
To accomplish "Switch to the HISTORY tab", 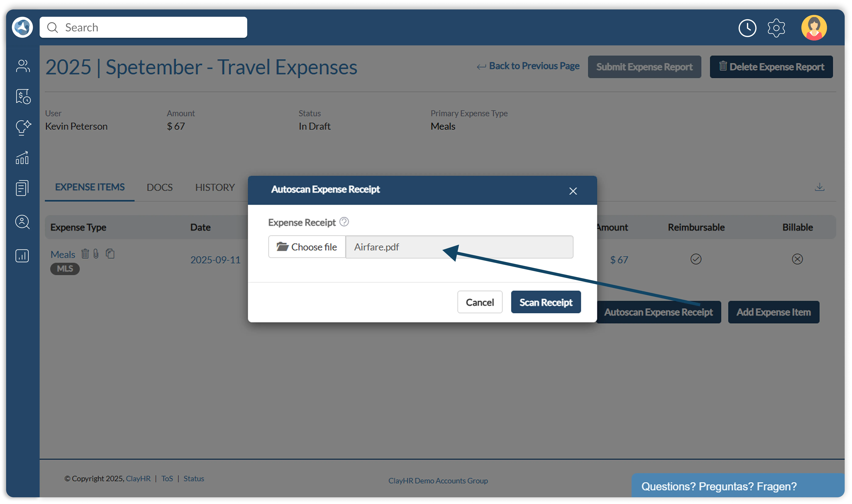I will coord(215,187).
